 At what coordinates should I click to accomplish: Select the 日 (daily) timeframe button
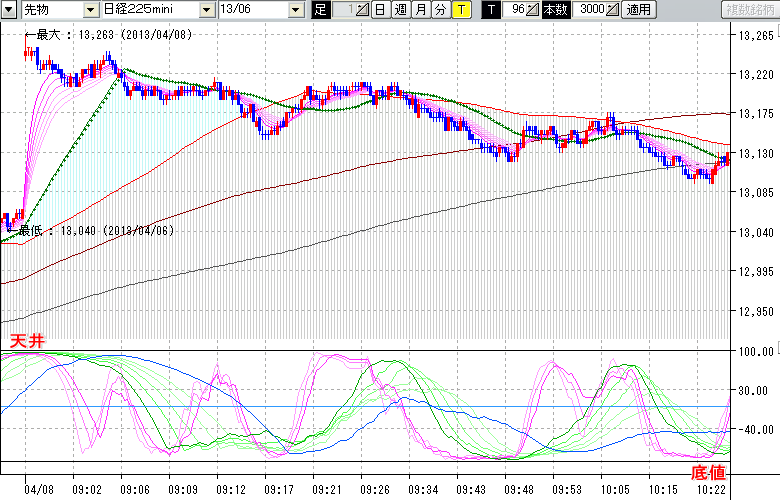(380, 10)
